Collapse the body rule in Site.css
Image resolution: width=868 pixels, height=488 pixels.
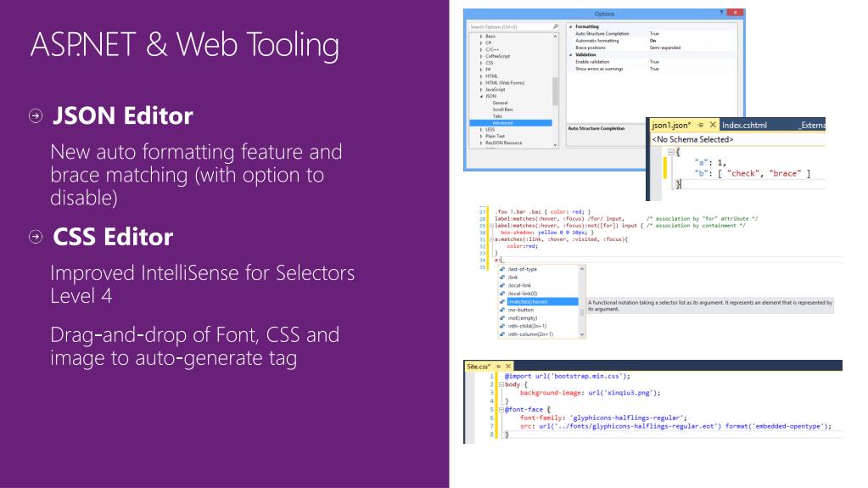(x=501, y=384)
